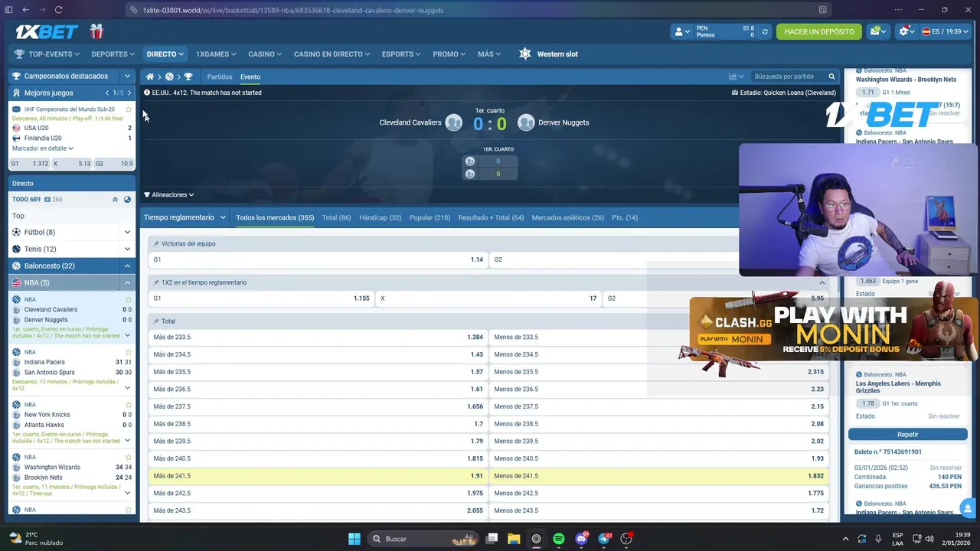Click HACER UN DEPÓSITO button
980x551 pixels.
[819, 31]
